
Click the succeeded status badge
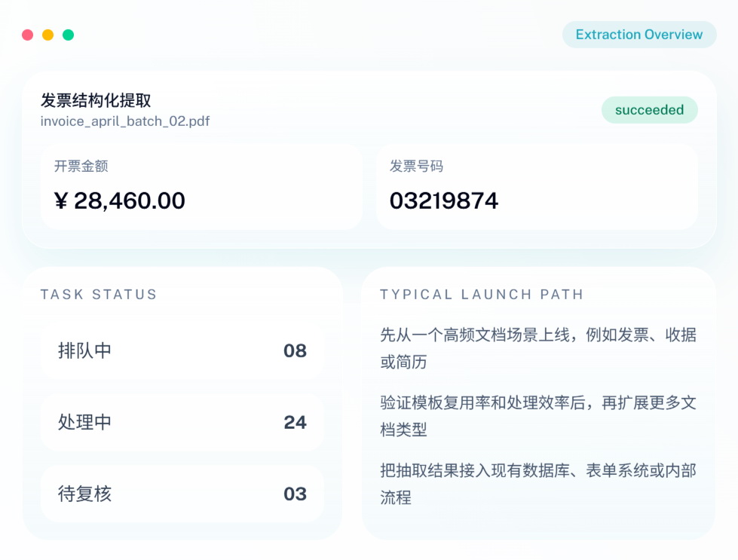pyautogui.click(x=650, y=110)
